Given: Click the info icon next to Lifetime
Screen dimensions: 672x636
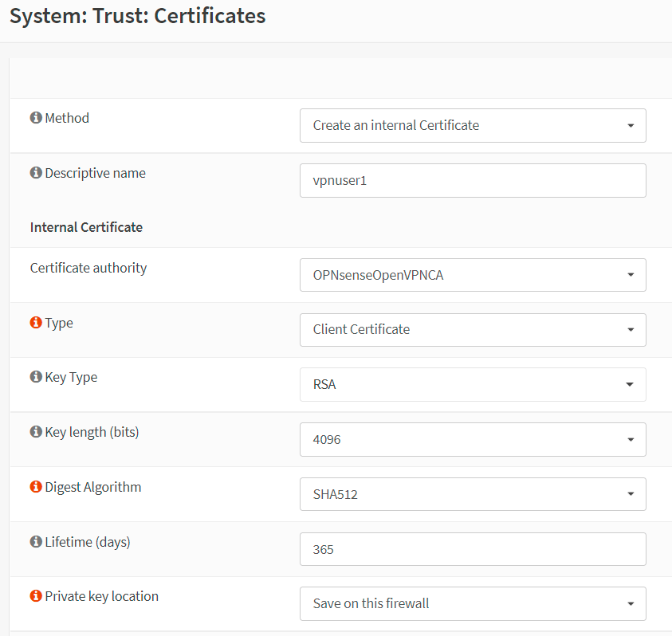Looking at the screenshot, I should coord(36,541).
